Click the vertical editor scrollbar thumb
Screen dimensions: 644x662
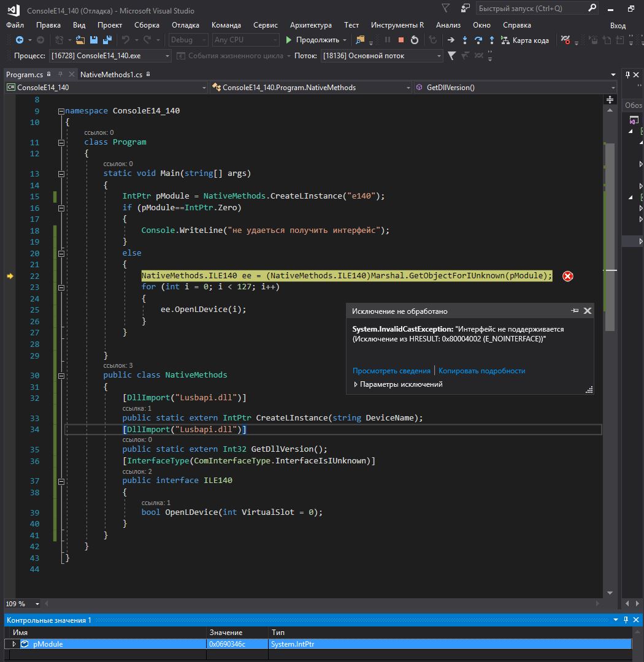pyautogui.click(x=610, y=237)
